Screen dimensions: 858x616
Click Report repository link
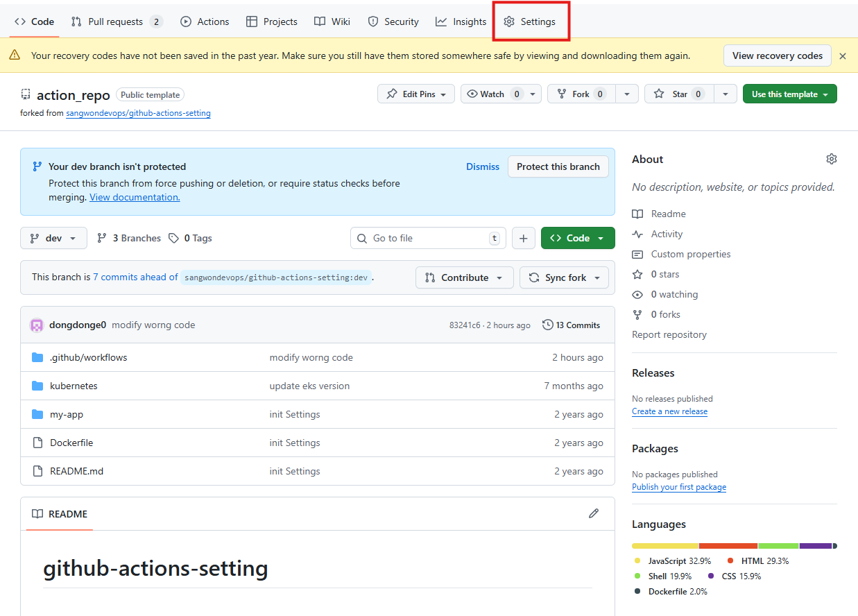[x=669, y=334]
